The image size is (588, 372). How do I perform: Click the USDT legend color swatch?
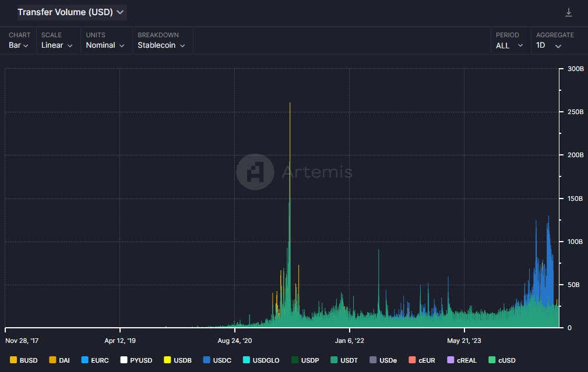[x=334, y=360]
